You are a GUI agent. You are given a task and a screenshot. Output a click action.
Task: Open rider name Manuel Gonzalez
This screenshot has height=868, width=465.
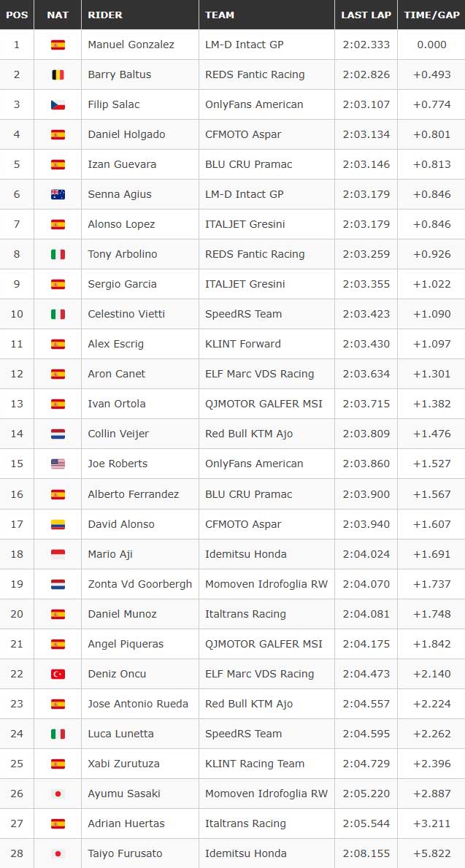click(131, 45)
